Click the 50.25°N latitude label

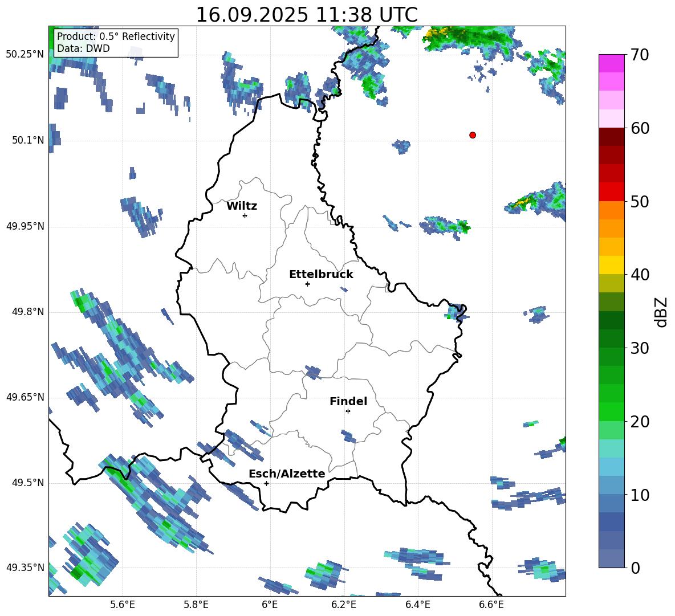(x=25, y=55)
